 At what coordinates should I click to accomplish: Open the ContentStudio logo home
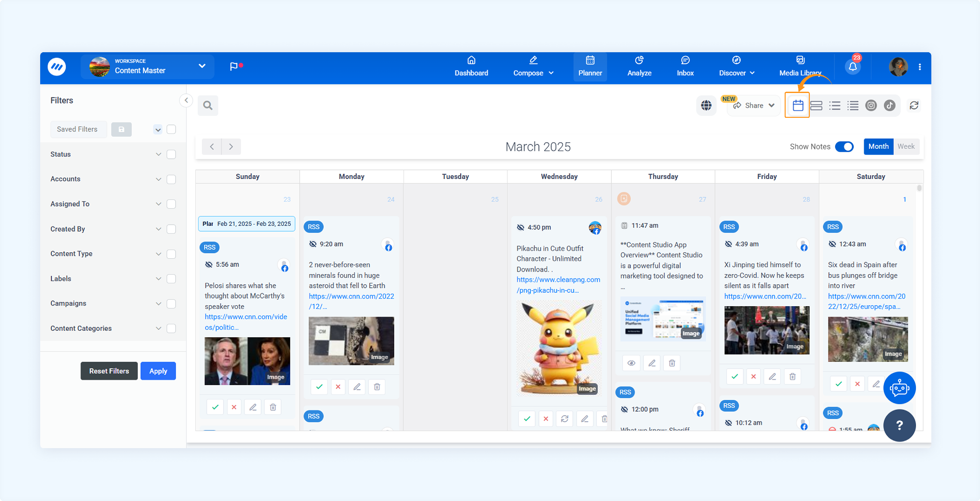point(57,67)
